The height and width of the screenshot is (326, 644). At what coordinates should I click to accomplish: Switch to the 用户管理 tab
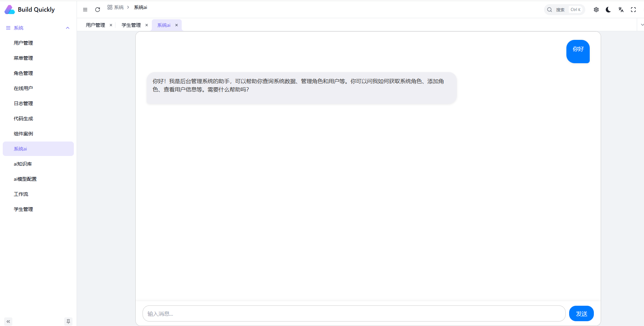click(95, 25)
